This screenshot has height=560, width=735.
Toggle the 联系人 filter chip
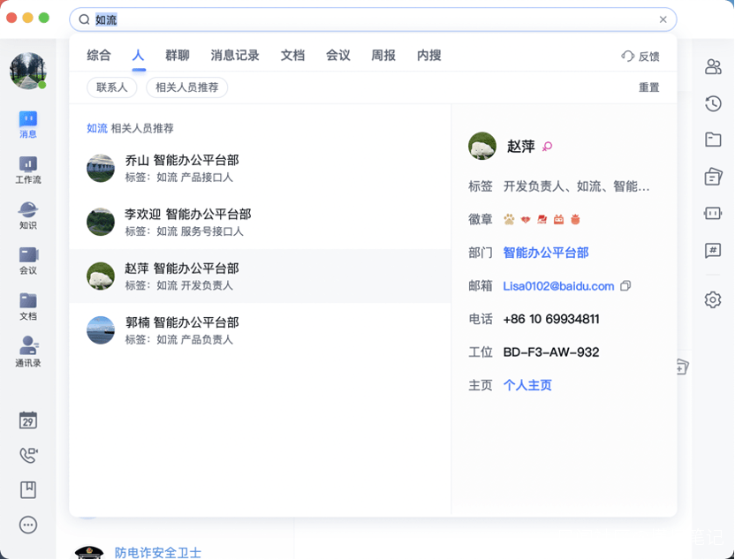coord(112,87)
